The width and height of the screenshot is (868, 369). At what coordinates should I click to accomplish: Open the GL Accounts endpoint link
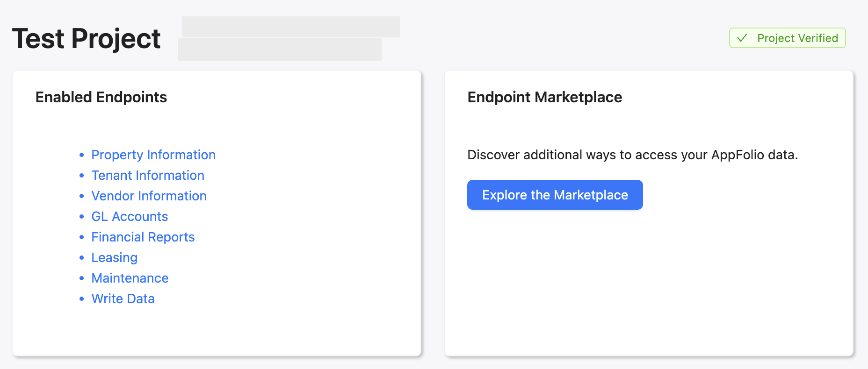pyautogui.click(x=130, y=216)
